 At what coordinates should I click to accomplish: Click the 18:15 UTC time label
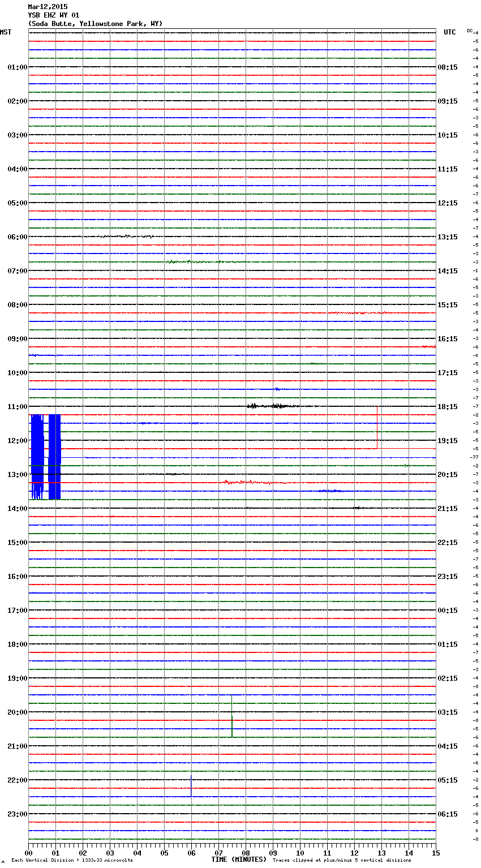pos(448,407)
